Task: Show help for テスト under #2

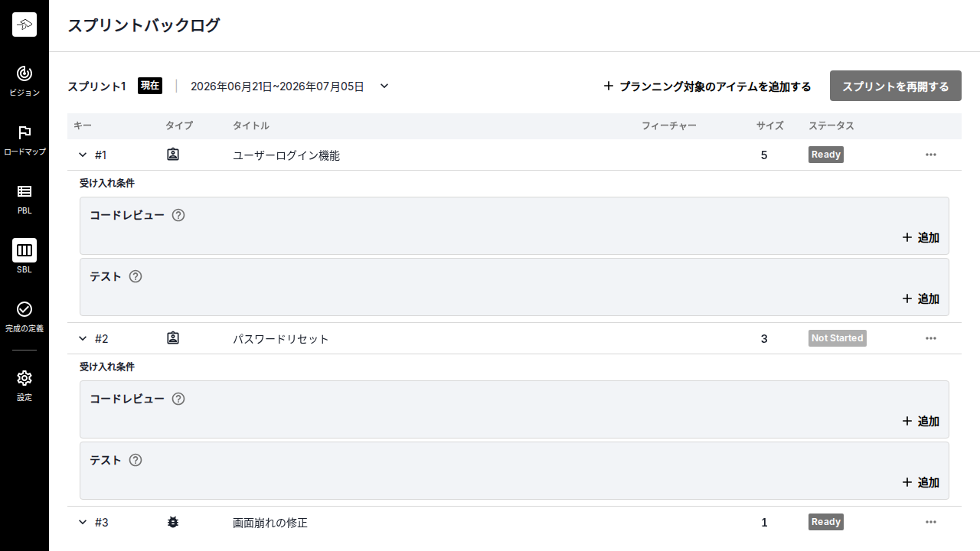Action: click(x=136, y=460)
